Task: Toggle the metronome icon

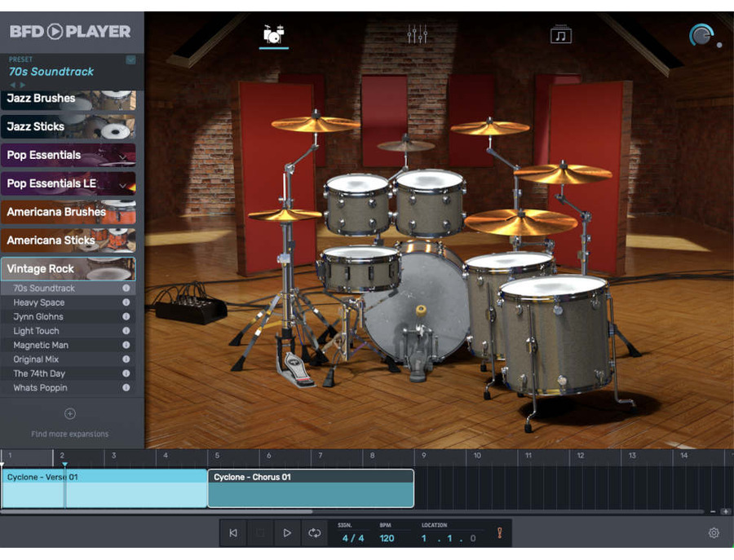Action: coord(499,533)
